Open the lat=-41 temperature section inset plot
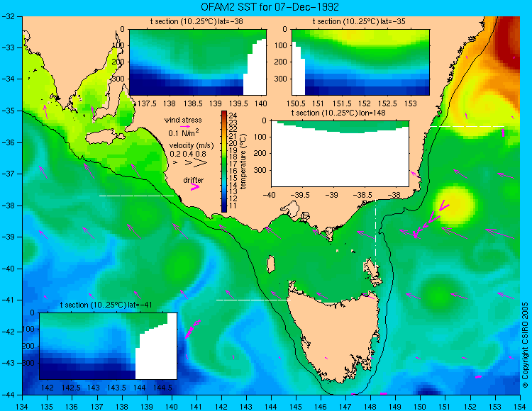532x411 pixels. point(109,346)
